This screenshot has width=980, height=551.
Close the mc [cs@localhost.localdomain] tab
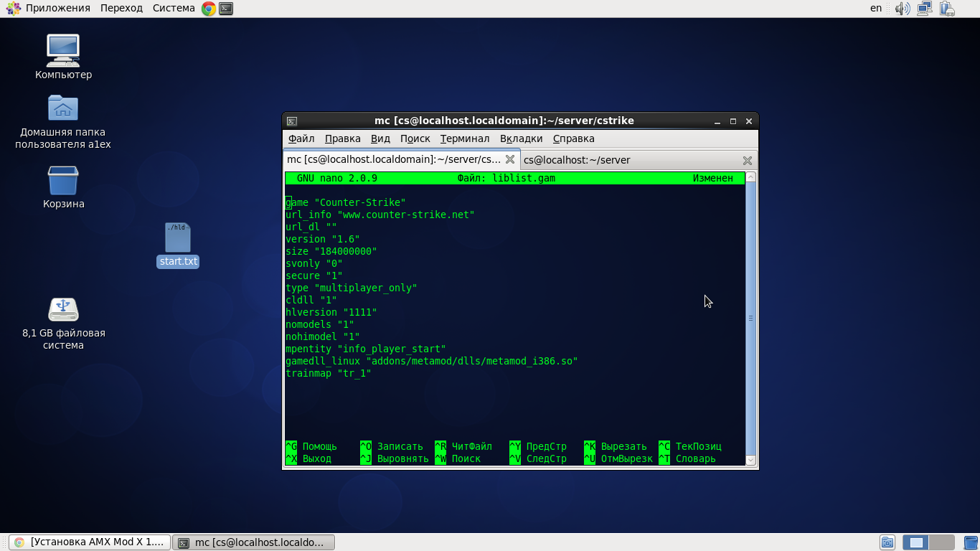point(510,159)
